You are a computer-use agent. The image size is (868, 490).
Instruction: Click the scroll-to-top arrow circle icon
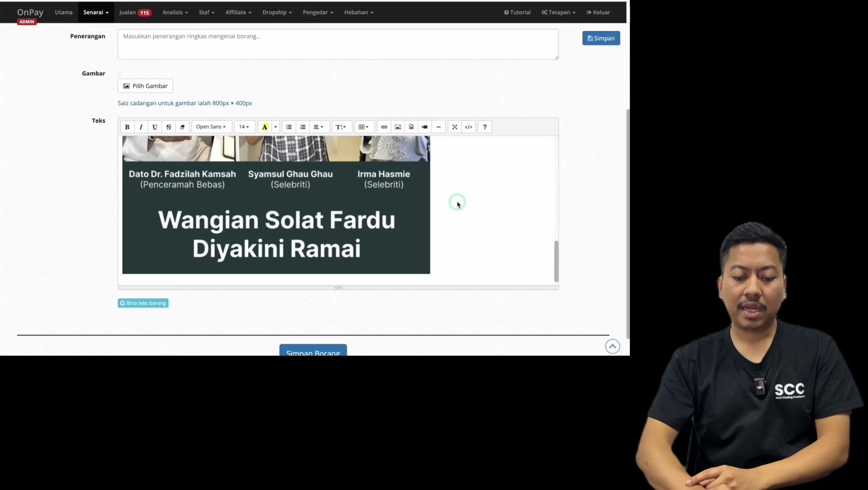coord(612,347)
